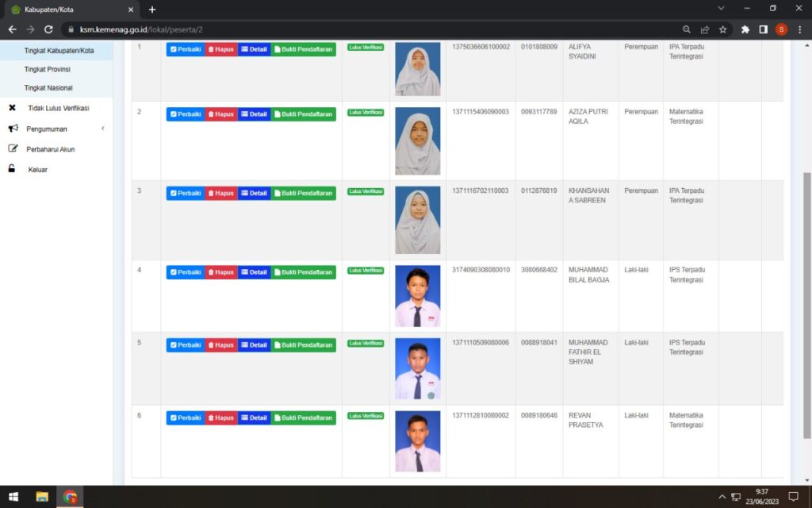Click the share page icon in address bar
Image resolution: width=812 pixels, height=508 pixels.
pos(705,29)
